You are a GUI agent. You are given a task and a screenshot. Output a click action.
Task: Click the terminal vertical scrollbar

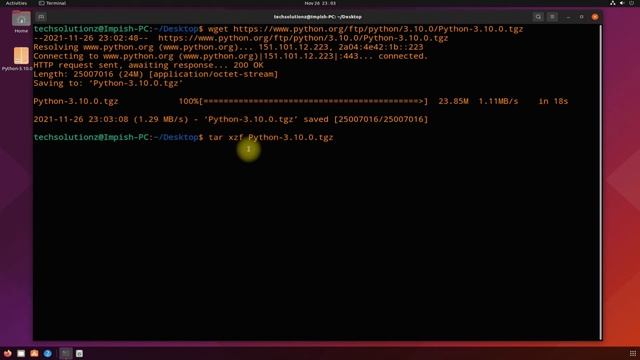point(600,182)
